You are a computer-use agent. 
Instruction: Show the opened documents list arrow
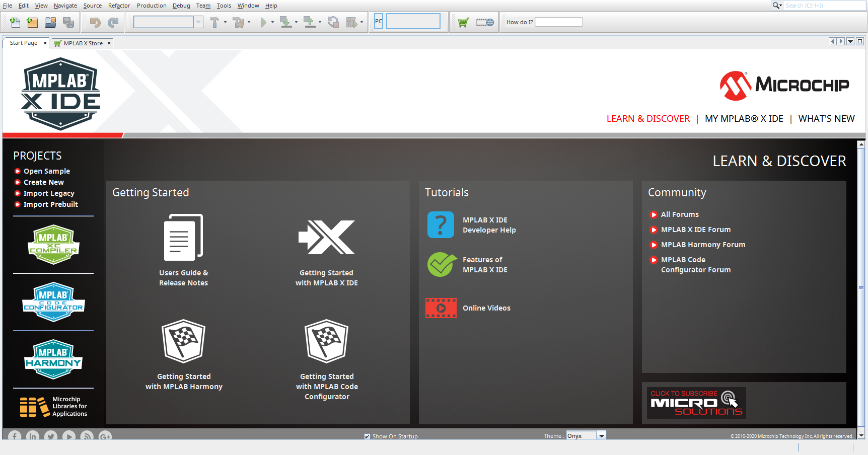click(850, 41)
